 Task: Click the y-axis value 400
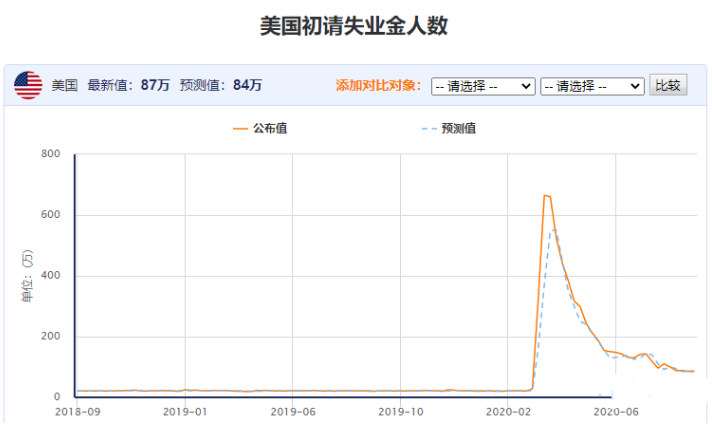(x=50, y=276)
